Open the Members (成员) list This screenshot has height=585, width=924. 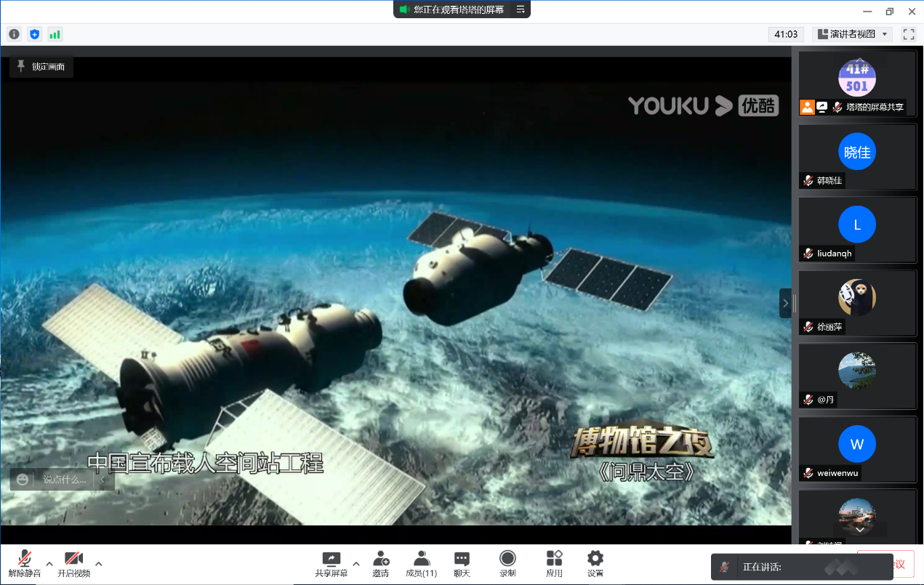click(421, 563)
